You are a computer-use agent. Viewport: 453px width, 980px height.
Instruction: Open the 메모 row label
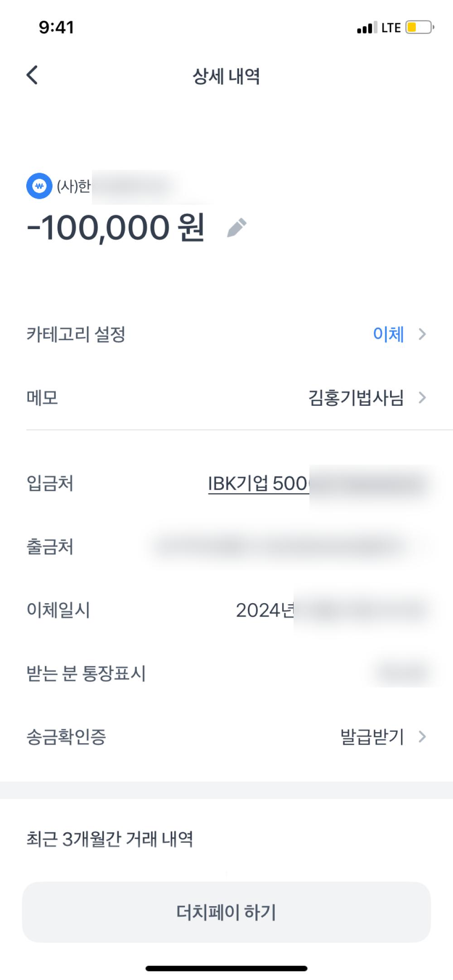click(42, 398)
